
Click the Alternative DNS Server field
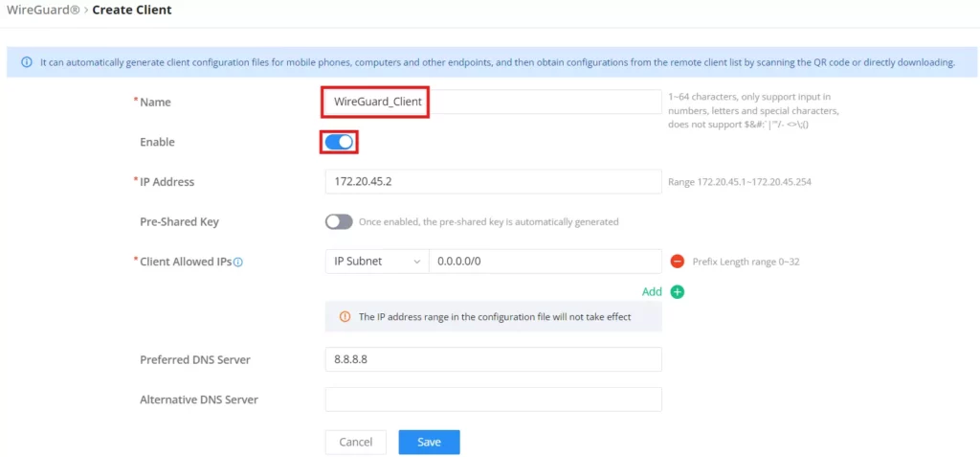(493, 400)
